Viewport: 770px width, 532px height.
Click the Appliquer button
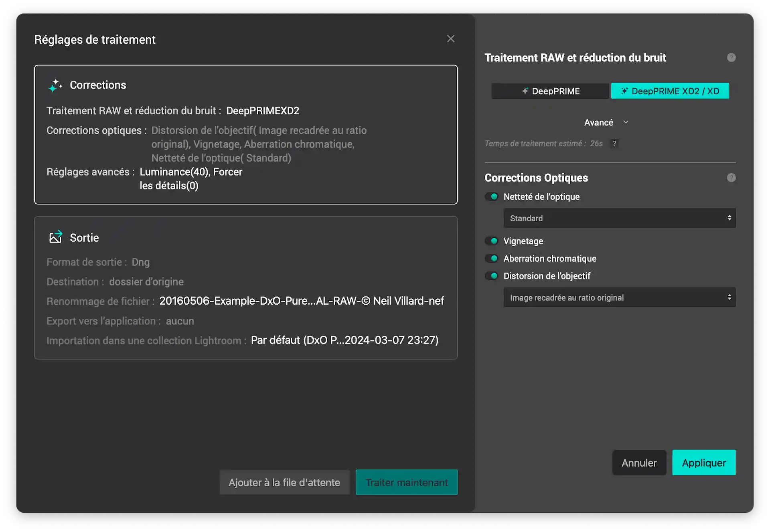704,463
